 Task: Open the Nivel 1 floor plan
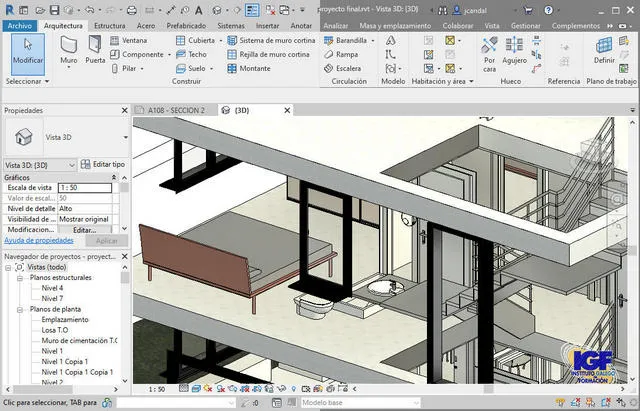(52, 351)
